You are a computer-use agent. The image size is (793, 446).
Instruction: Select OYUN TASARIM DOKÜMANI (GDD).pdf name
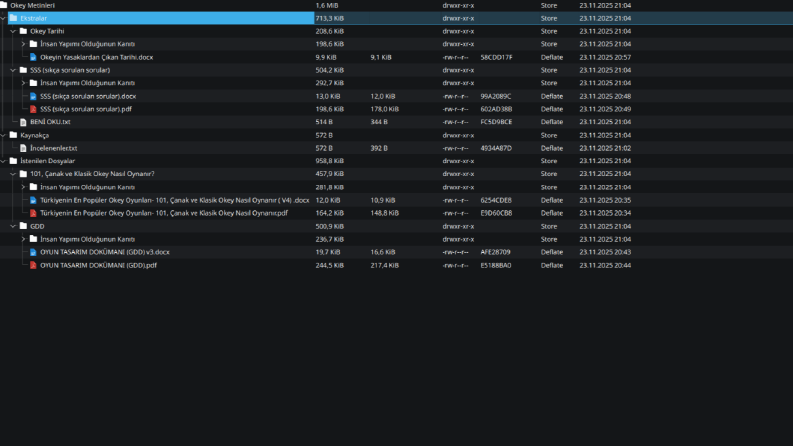tap(98, 265)
